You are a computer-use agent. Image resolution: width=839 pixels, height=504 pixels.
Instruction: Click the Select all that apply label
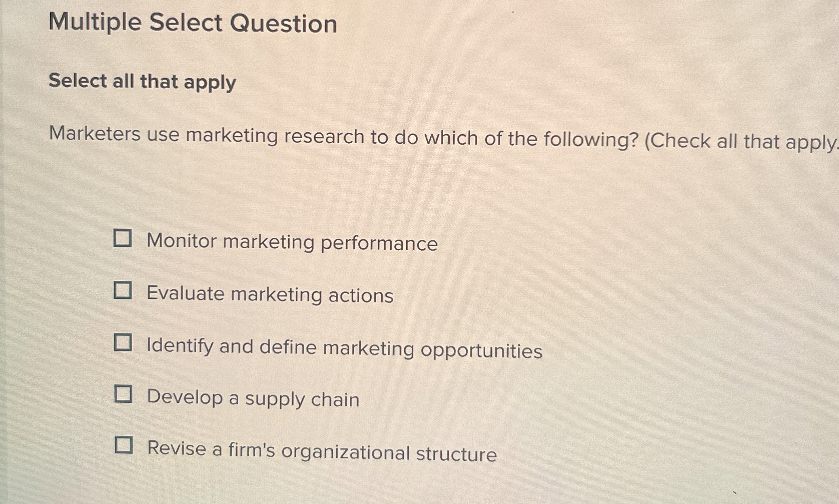coord(142,82)
